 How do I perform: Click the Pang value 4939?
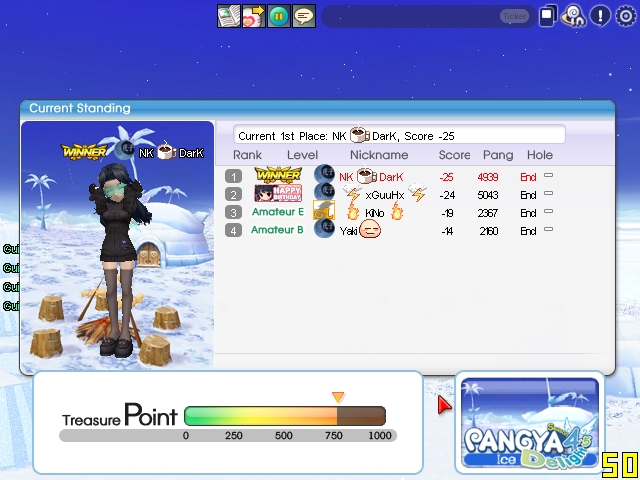488,177
